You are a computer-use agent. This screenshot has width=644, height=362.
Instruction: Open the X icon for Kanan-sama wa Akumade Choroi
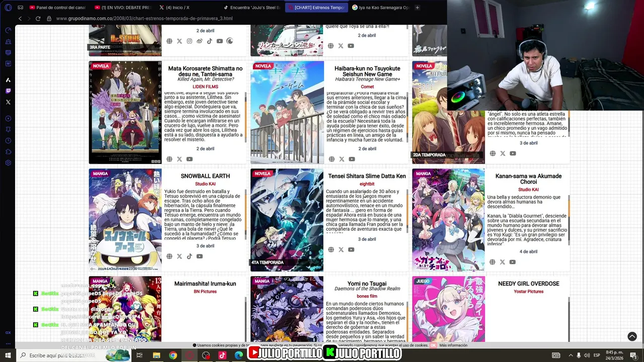[502, 262]
